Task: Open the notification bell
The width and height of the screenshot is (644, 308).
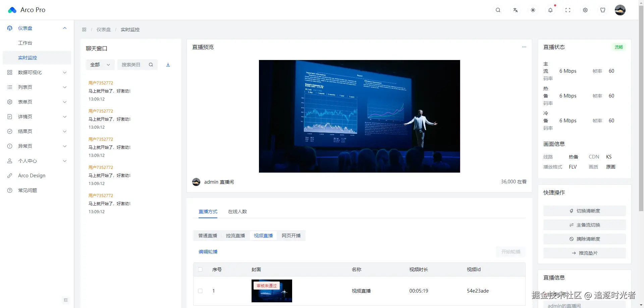Action: [550, 10]
